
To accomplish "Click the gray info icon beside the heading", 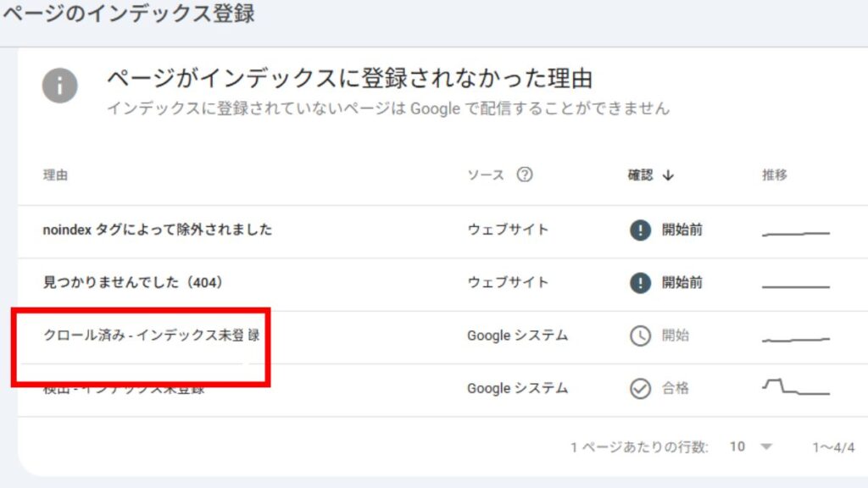I will coord(60,86).
